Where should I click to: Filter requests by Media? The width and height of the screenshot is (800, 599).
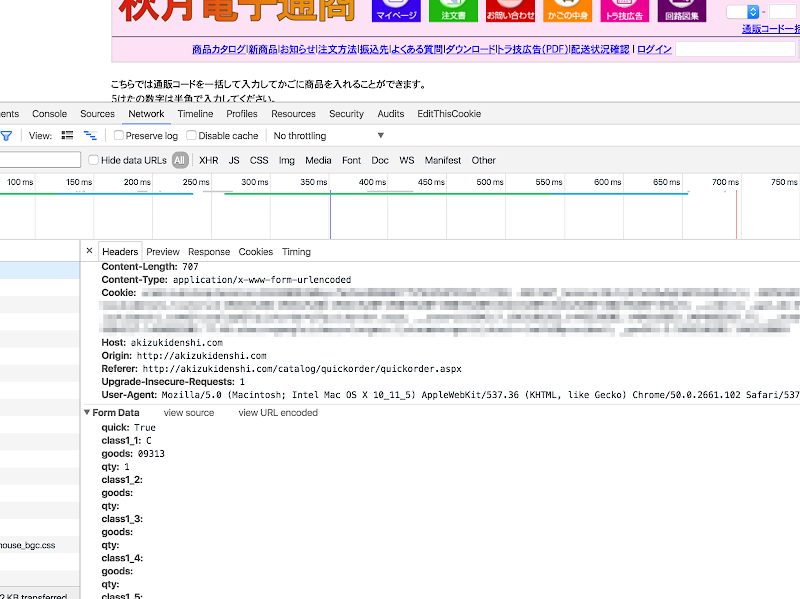(318, 160)
